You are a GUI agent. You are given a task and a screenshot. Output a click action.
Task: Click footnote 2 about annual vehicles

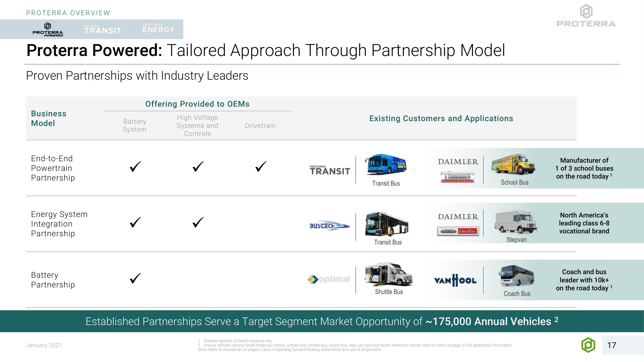355,345
